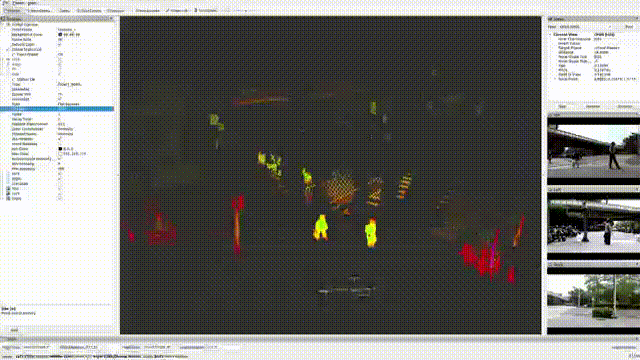Toggle the Default Light checkbox

[60, 44]
